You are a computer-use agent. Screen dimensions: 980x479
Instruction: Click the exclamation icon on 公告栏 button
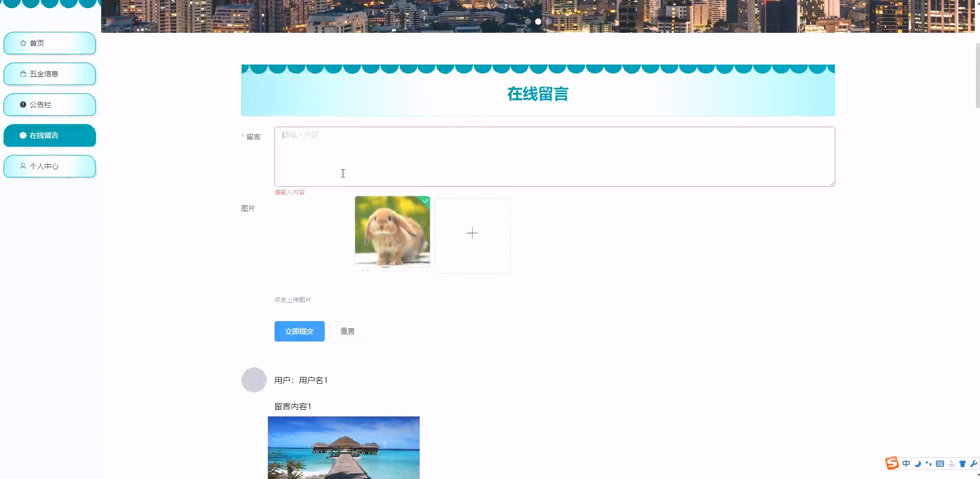pos(23,104)
